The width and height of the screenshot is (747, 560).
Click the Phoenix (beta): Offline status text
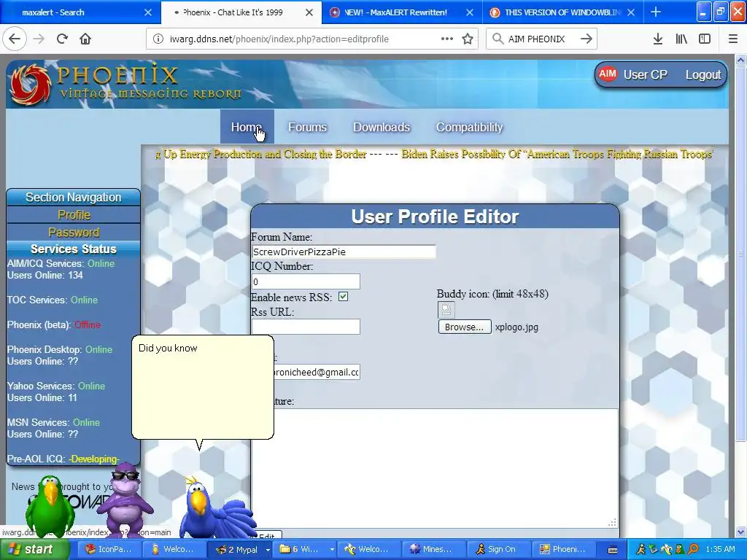(x=54, y=324)
